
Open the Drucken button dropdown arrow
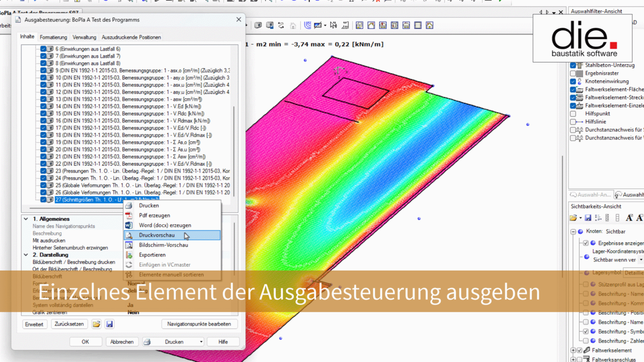[x=201, y=342]
